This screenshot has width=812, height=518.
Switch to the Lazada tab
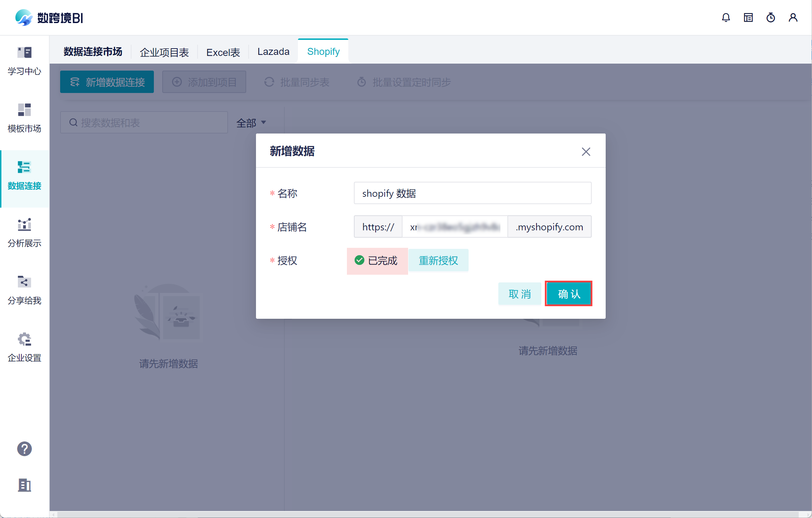pyautogui.click(x=273, y=52)
